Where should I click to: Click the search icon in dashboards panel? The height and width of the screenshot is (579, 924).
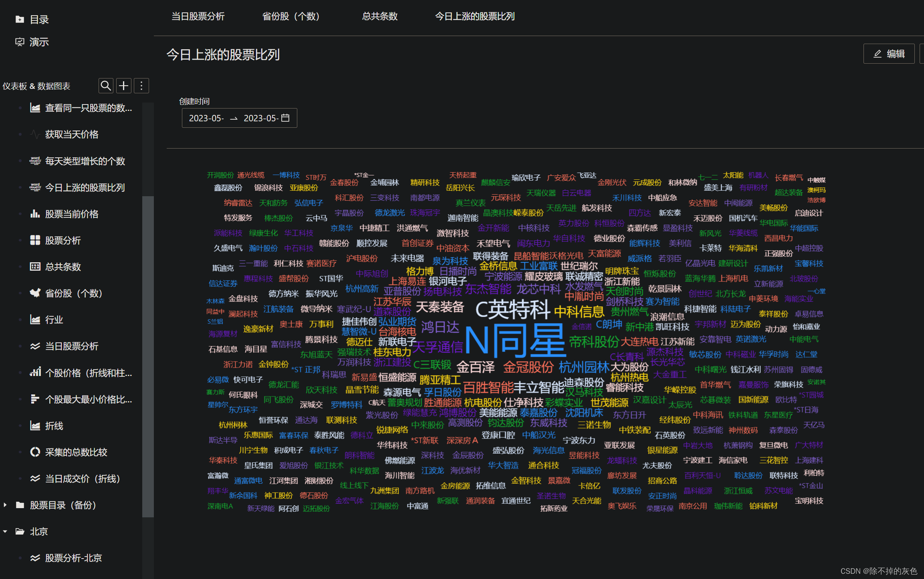[x=106, y=86]
